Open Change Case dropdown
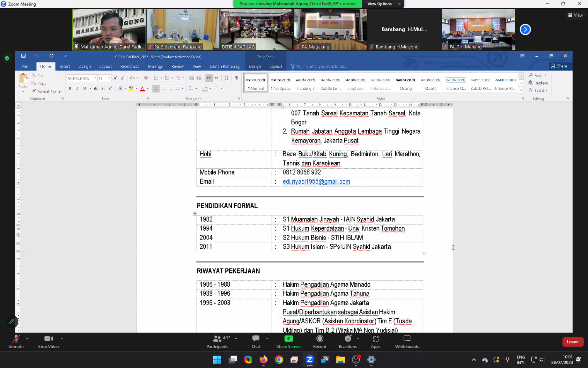Screen dimensions: 588x368 [134, 78]
